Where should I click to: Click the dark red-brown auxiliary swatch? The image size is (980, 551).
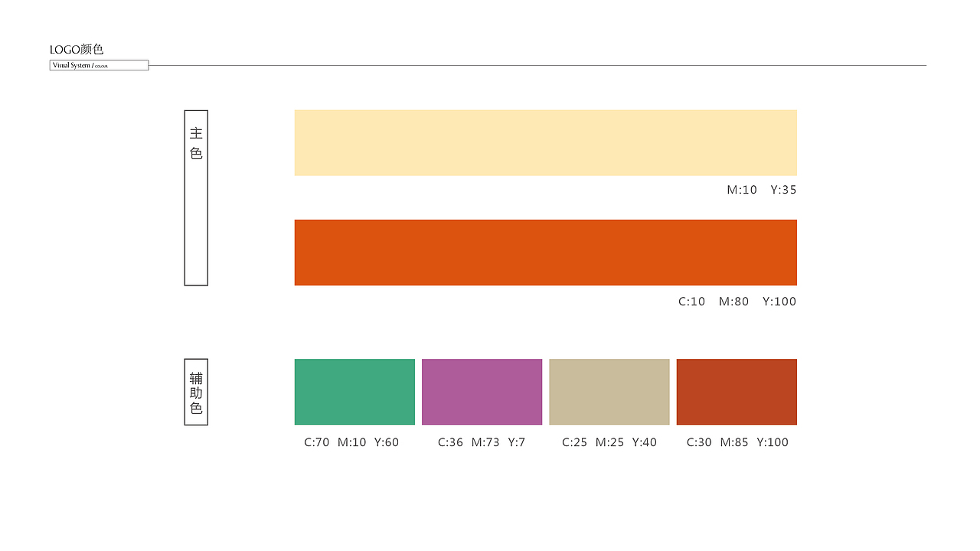[737, 392]
